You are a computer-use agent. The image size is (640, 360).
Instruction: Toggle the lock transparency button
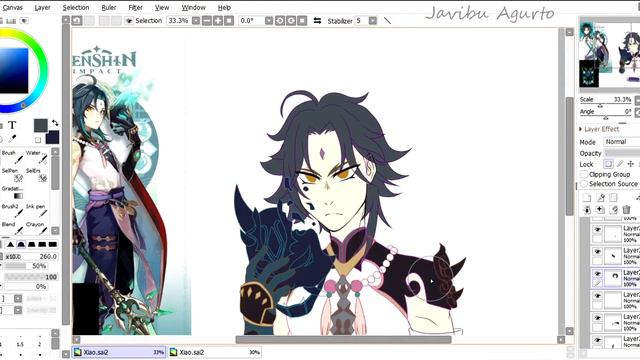click(608, 164)
